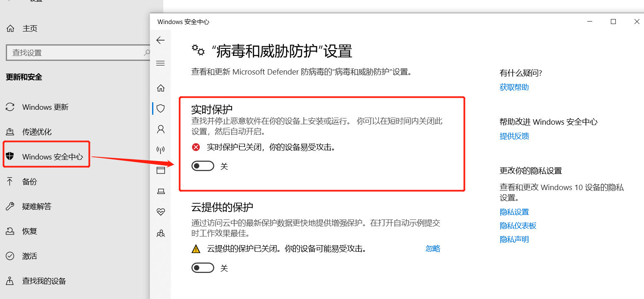Open the 隐私仪表板 link
The width and height of the screenshot is (644, 299).
pyautogui.click(x=518, y=226)
